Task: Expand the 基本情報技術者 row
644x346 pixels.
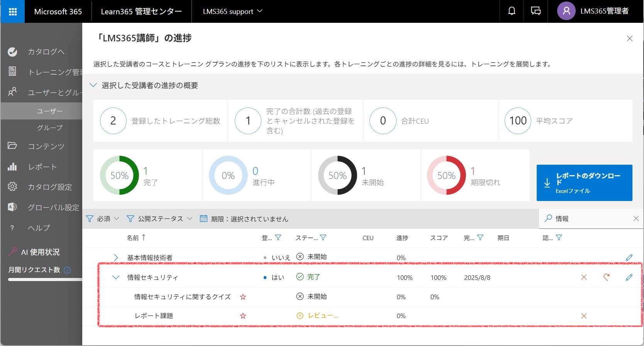Action: (116, 257)
